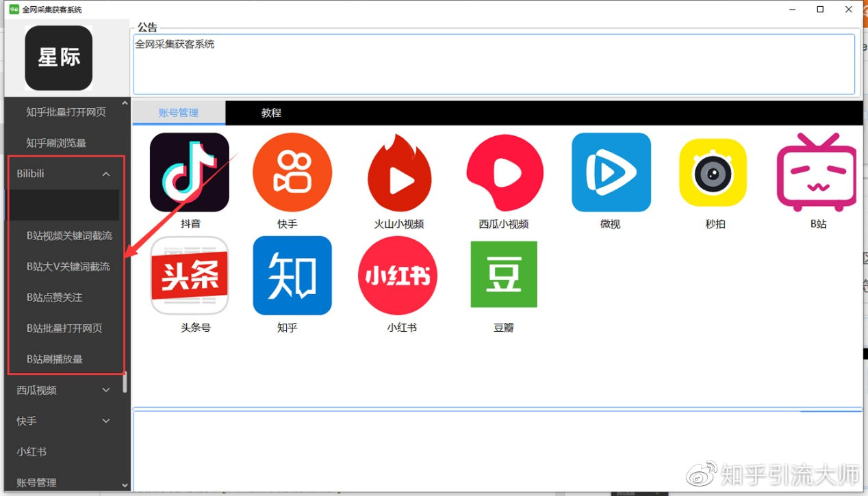Open the 西瓜小视频 icon
Image resolution: width=868 pixels, height=496 pixels.
[505, 172]
